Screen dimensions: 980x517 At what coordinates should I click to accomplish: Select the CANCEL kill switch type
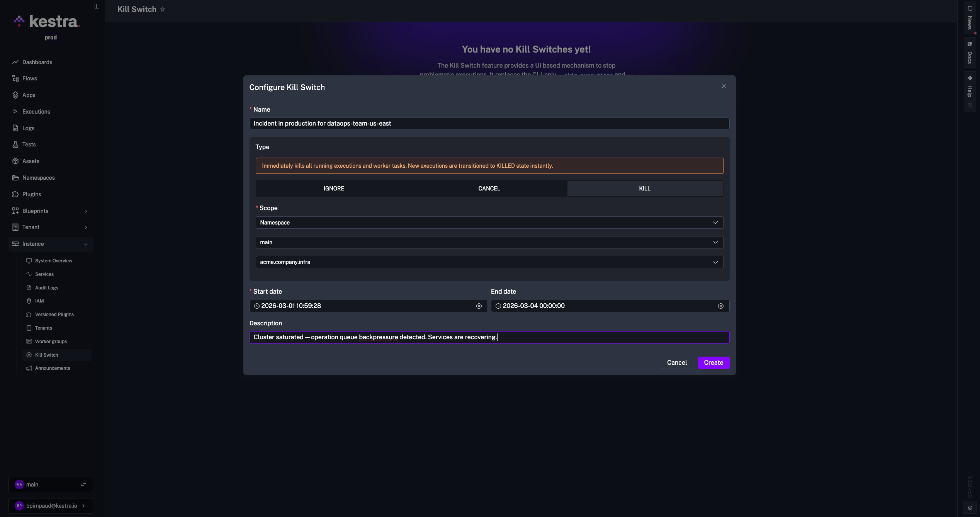coord(489,189)
